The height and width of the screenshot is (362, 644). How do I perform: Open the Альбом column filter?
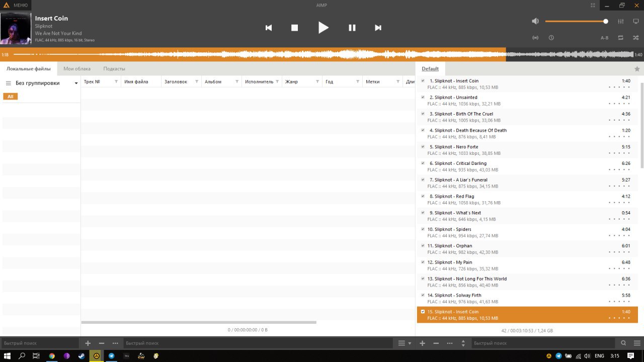pos(237,81)
